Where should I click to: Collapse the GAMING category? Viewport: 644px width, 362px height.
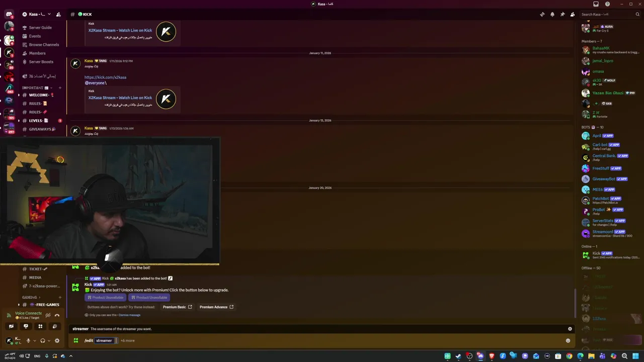(32, 297)
